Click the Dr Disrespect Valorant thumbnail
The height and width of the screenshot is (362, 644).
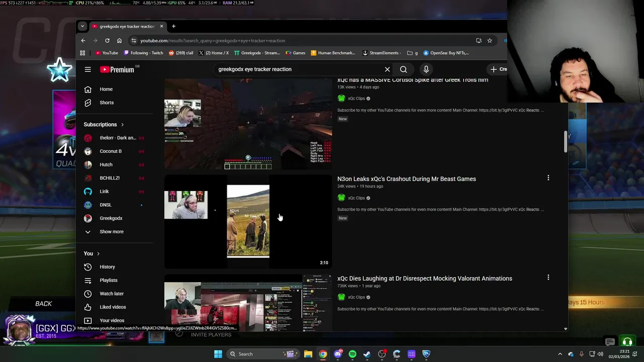(248, 303)
